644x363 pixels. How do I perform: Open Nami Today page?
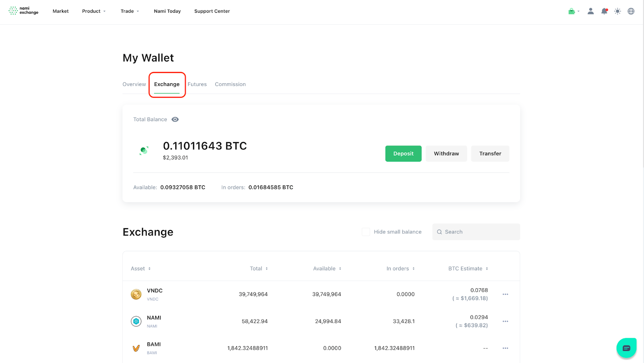[167, 11]
